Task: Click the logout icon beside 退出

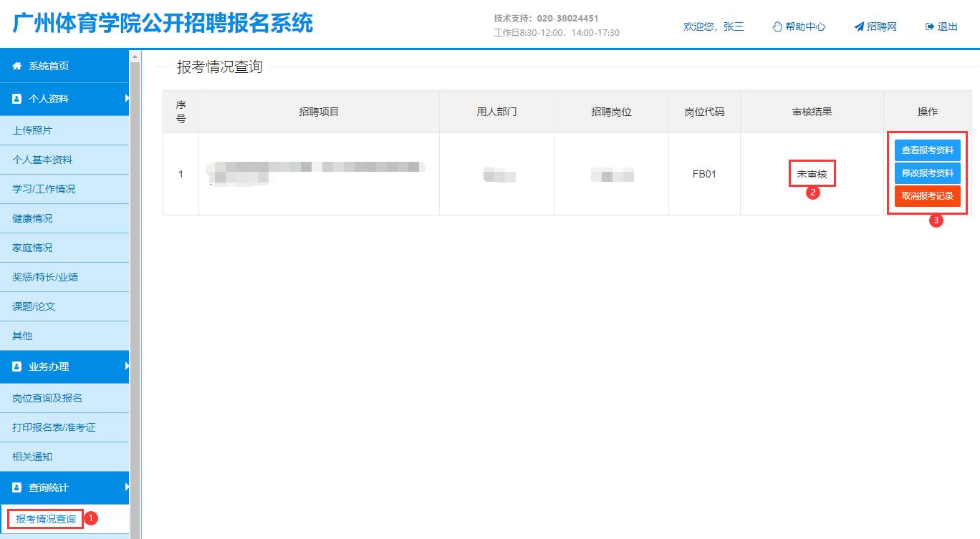Action: [x=930, y=26]
